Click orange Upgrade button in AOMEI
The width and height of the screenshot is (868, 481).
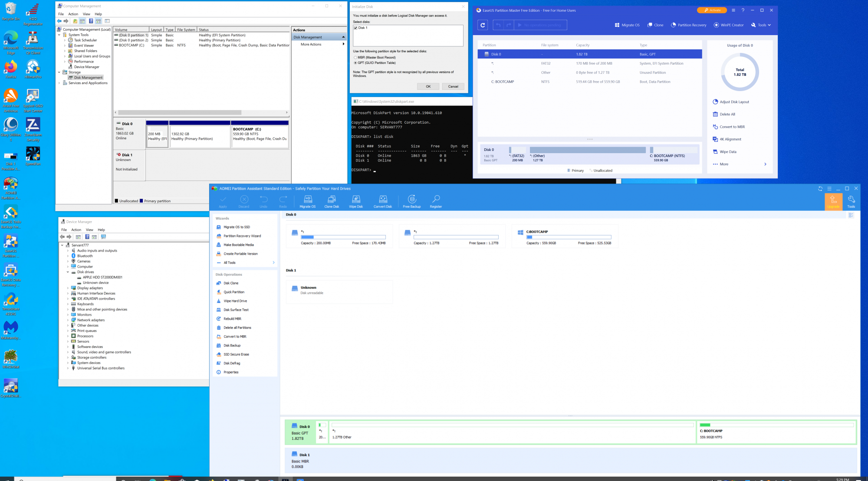click(833, 202)
